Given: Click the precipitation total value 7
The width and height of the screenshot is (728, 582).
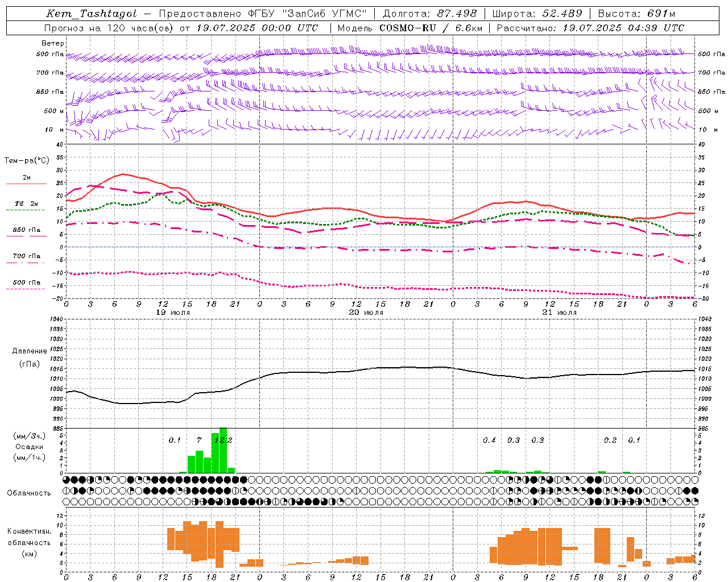Looking at the screenshot, I should pyautogui.click(x=199, y=440).
